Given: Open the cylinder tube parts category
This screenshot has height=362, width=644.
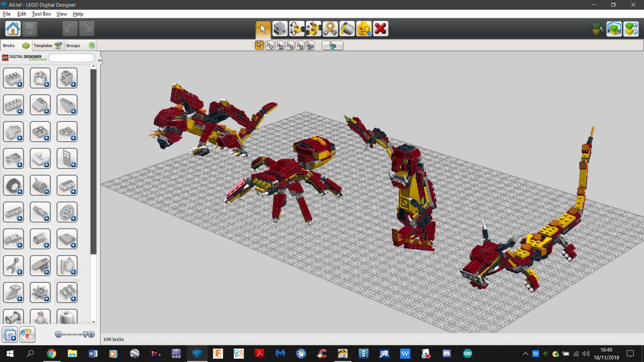Looking at the screenshot, I should click(x=40, y=239).
